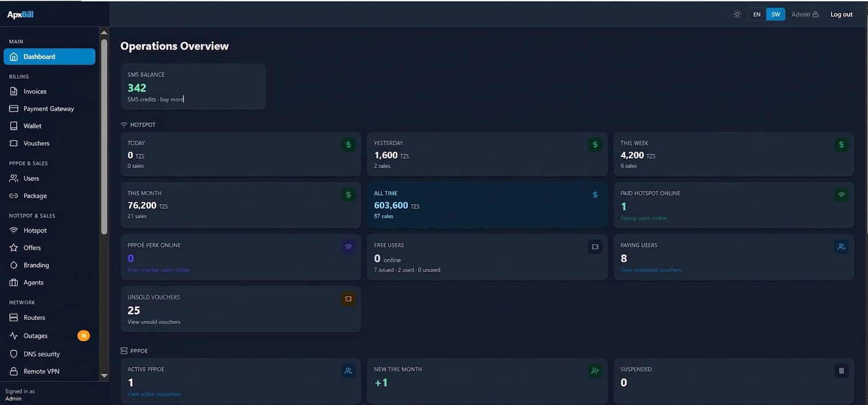Click the PPPoE Perk Online wifi icon
Screen dimensions: 868x405
point(348,247)
